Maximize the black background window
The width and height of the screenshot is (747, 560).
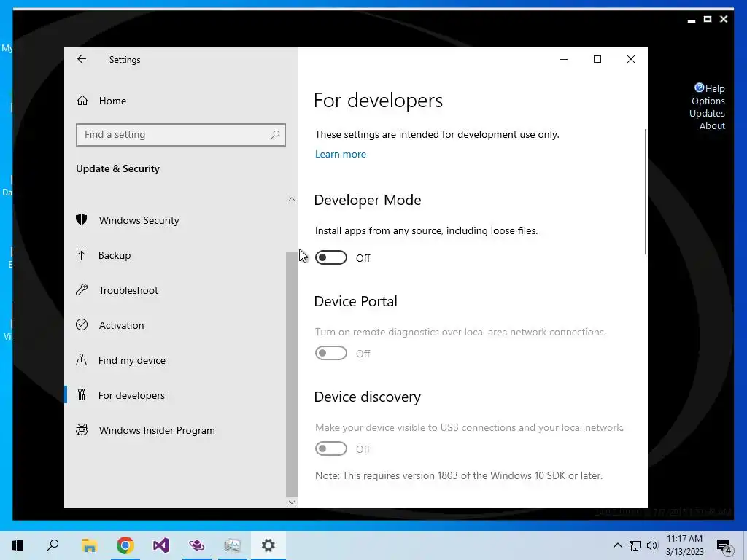click(x=708, y=19)
